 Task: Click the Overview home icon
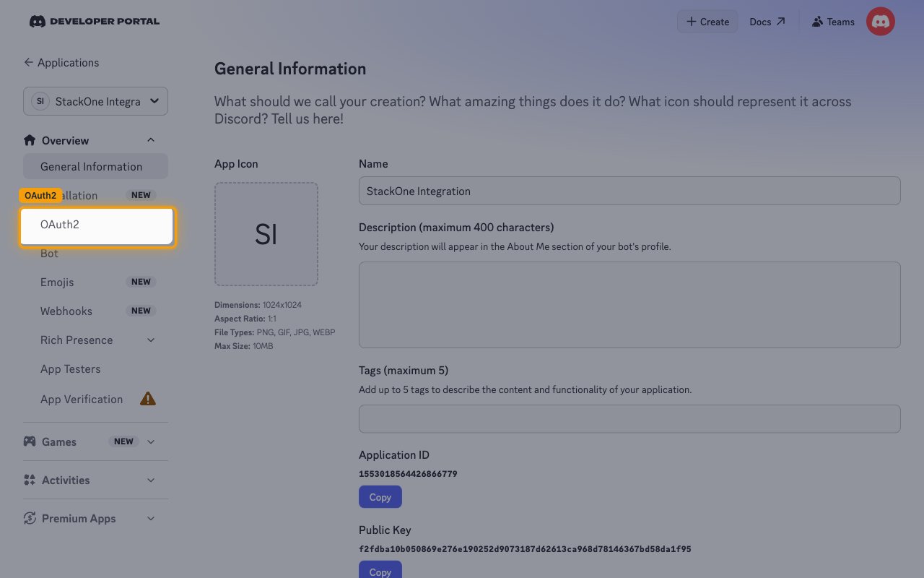coord(30,140)
